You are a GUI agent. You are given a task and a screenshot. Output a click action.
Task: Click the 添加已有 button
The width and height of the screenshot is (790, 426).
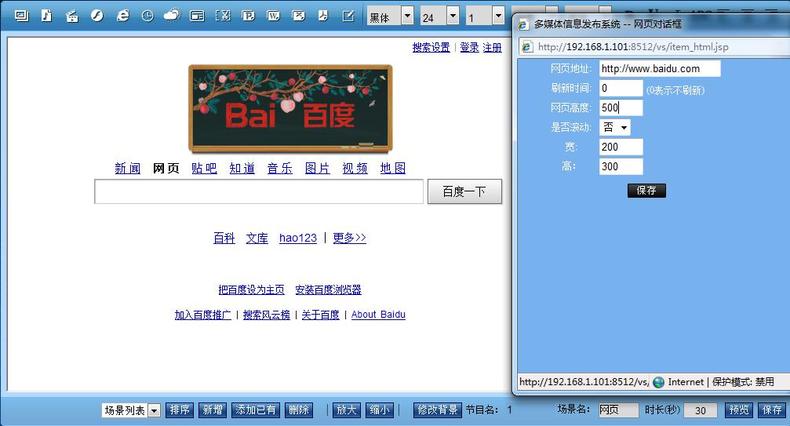click(255, 410)
